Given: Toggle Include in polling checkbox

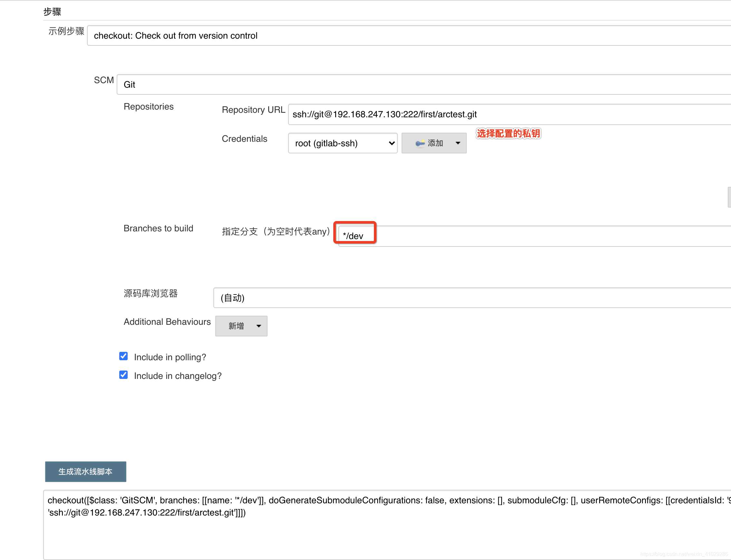Looking at the screenshot, I should coord(123,356).
